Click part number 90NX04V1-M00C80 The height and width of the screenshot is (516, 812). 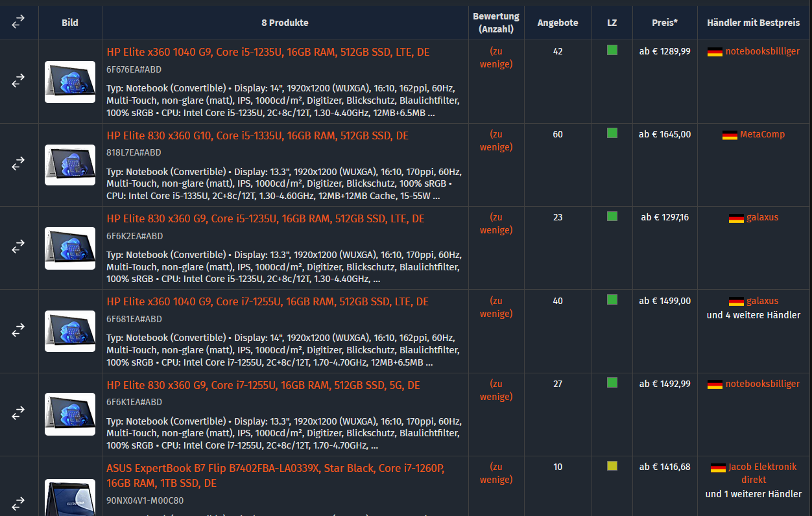145,500
